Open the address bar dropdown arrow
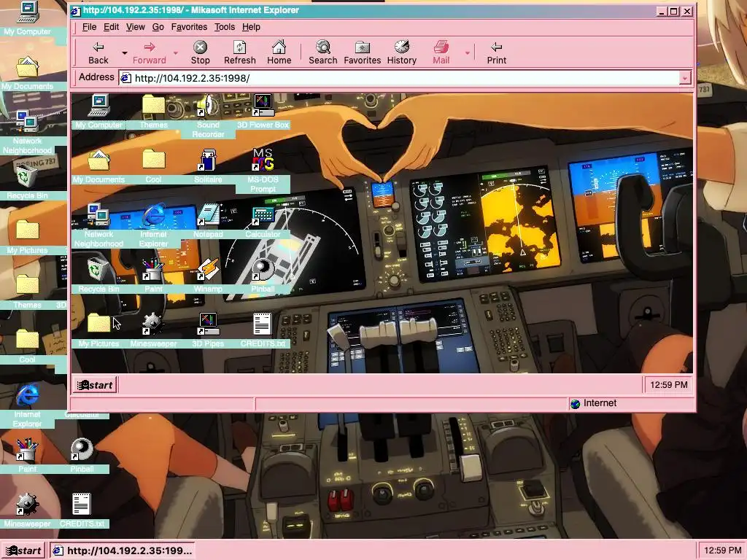This screenshot has width=747, height=560. pyautogui.click(x=684, y=78)
